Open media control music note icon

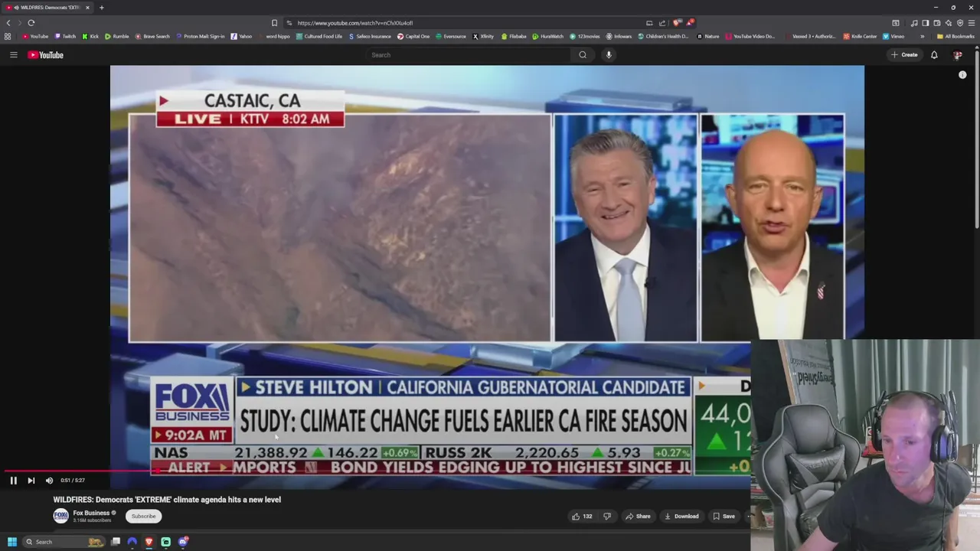pos(914,23)
